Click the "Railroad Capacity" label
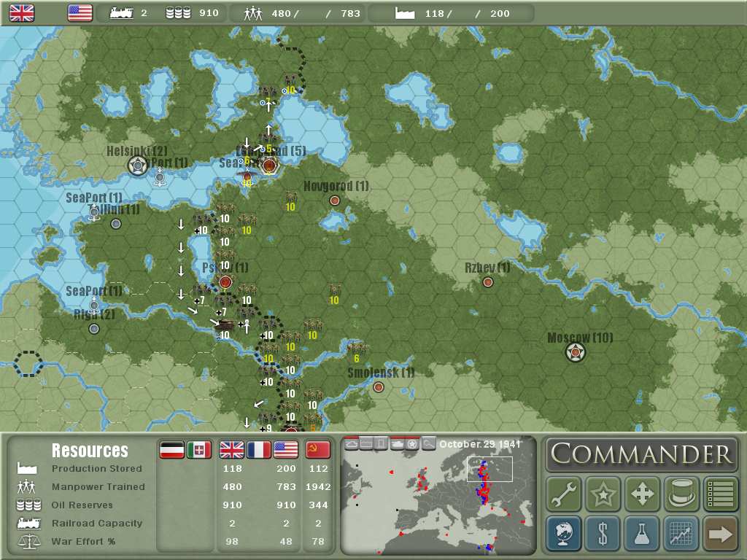The image size is (747, 560). coord(97,524)
